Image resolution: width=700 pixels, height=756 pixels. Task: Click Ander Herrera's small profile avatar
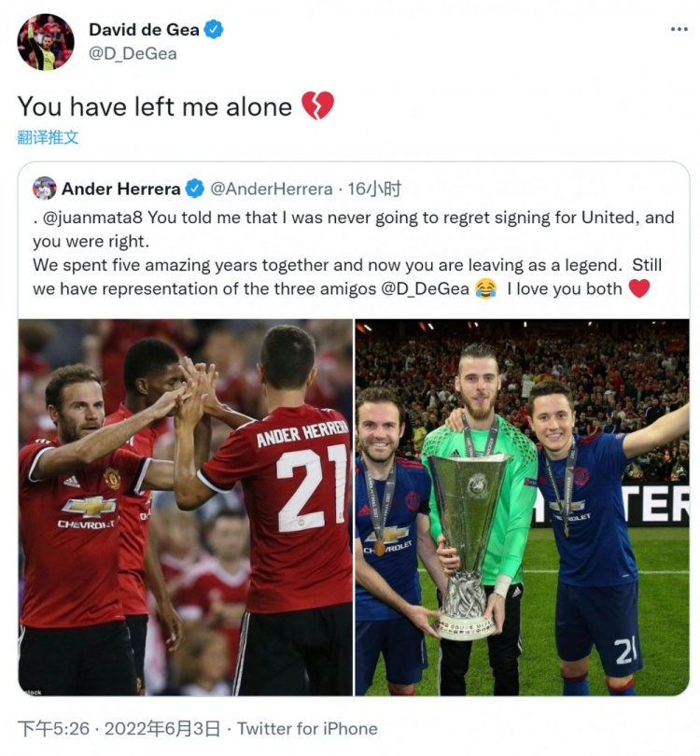tap(45, 189)
